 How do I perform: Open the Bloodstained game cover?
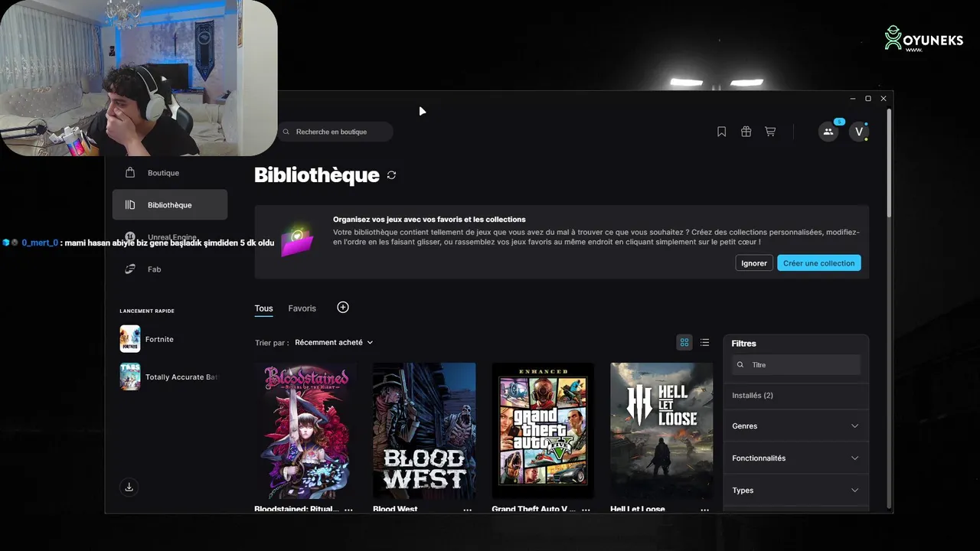305,431
